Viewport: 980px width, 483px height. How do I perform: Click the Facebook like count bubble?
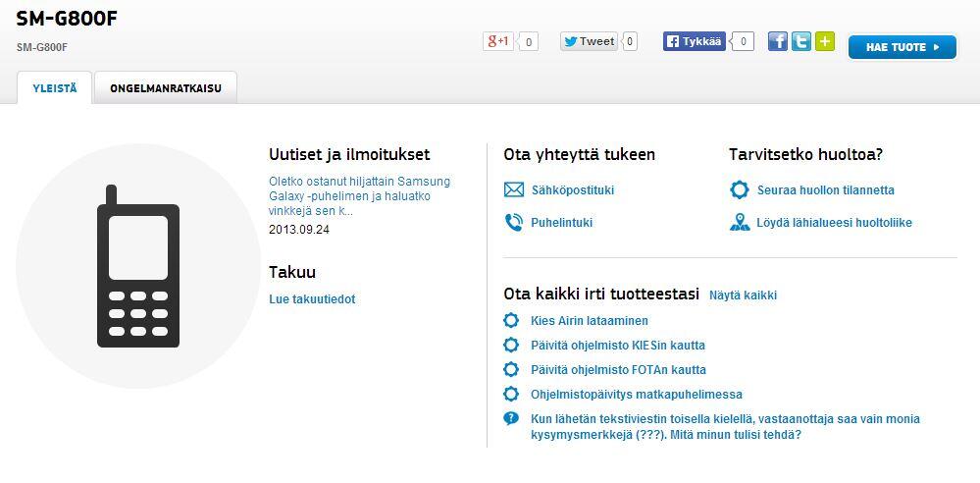pyautogui.click(x=744, y=42)
